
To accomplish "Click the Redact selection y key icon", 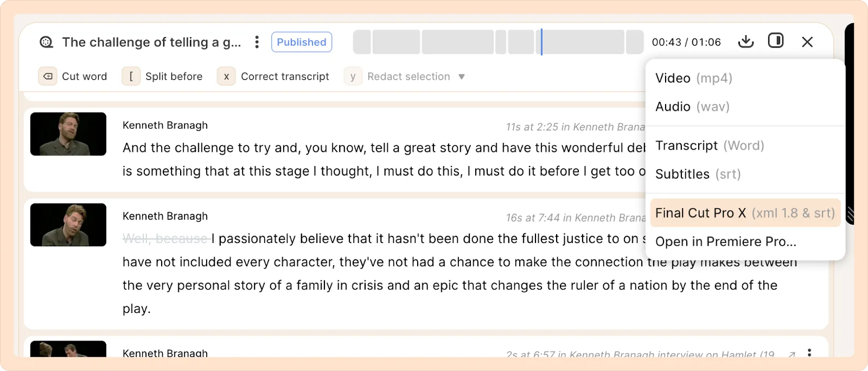I will pos(353,76).
